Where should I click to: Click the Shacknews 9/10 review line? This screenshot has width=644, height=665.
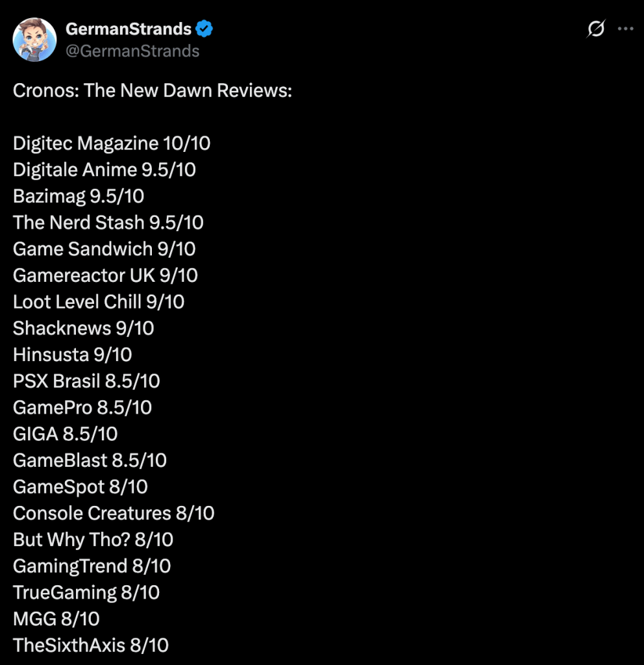coord(84,329)
